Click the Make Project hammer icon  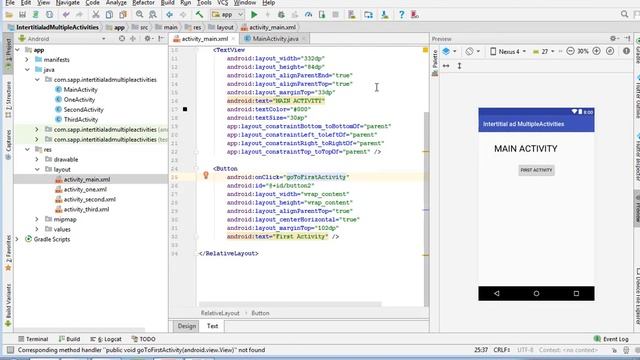pyautogui.click(x=199, y=15)
